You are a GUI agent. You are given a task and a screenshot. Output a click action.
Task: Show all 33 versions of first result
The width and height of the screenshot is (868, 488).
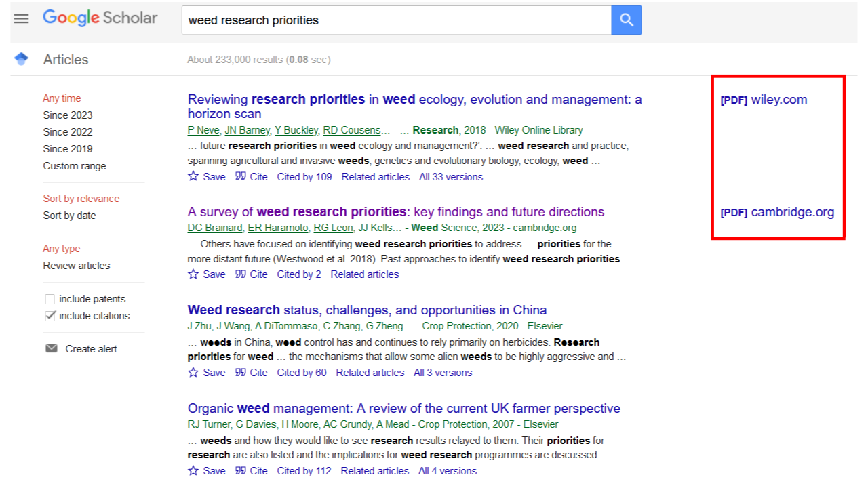point(450,176)
